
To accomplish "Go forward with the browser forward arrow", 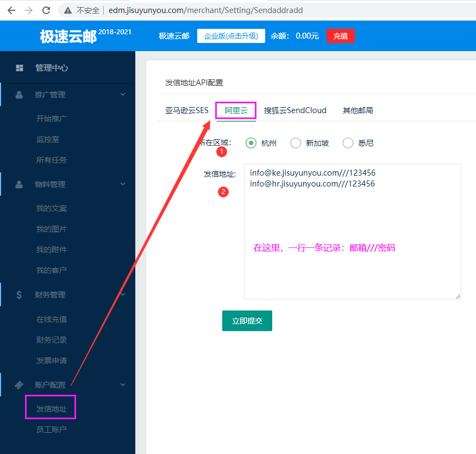I will tap(29, 10).
